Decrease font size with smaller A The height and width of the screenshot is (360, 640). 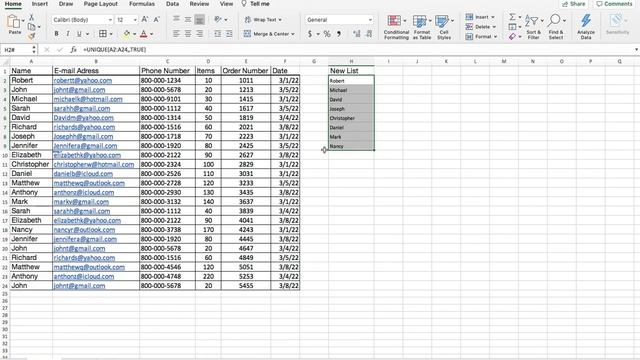coord(157,20)
